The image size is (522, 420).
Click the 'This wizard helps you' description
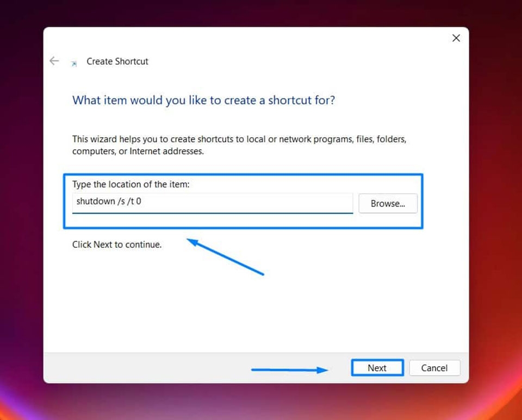[x=239, y=145]
